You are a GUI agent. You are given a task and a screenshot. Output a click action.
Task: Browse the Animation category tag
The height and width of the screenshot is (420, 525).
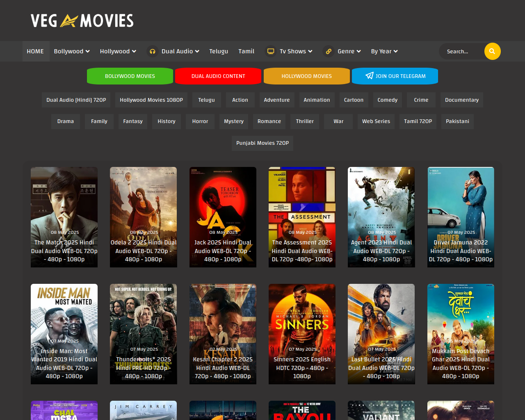point(317,100)
